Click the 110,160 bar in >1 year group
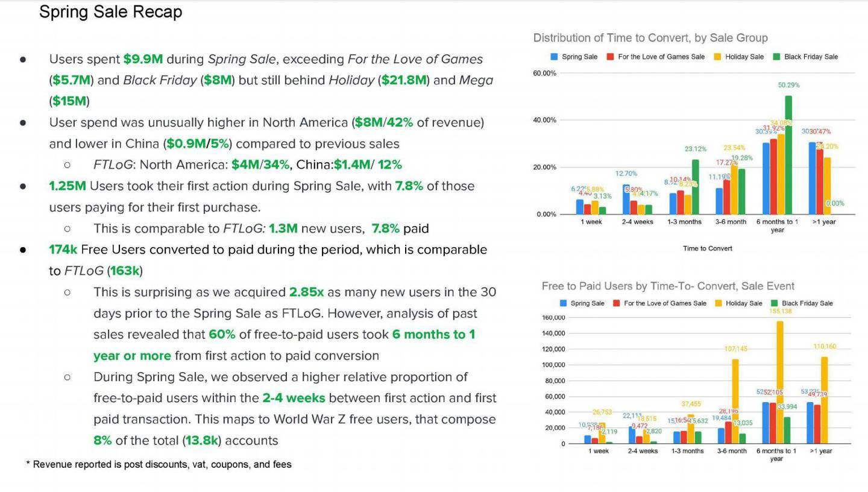 pos(824,400)
